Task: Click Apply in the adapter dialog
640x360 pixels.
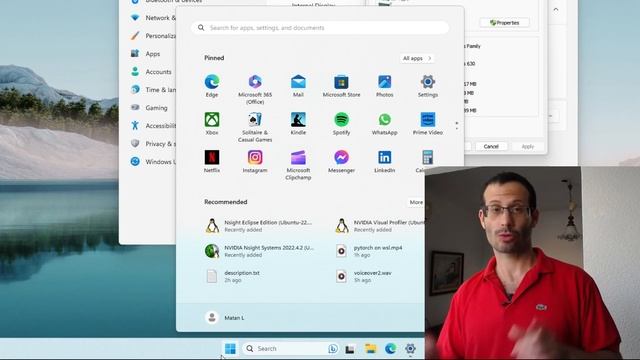Action: point(528,146)
